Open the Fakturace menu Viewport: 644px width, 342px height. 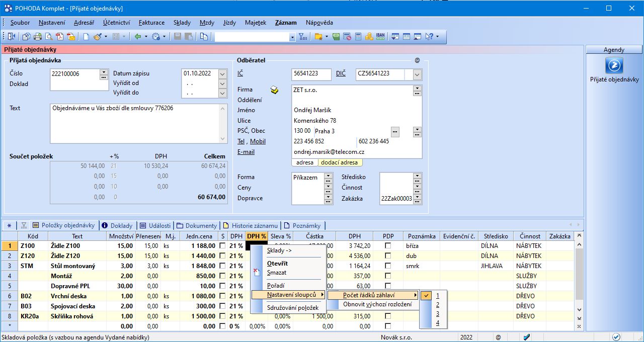(x=151, y=23)
